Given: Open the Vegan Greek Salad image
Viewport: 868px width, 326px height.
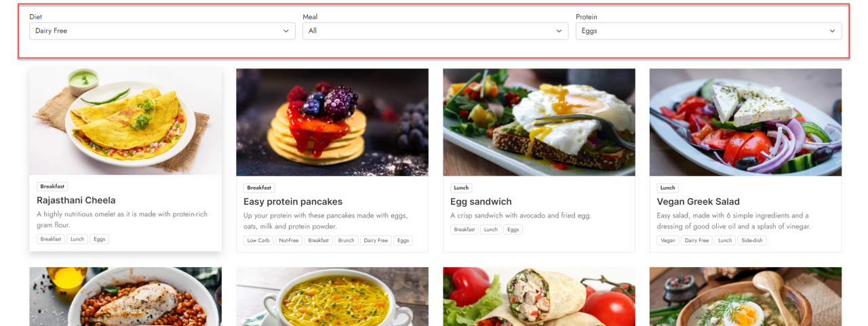Looking at the screenshot, I should [745, 122].
